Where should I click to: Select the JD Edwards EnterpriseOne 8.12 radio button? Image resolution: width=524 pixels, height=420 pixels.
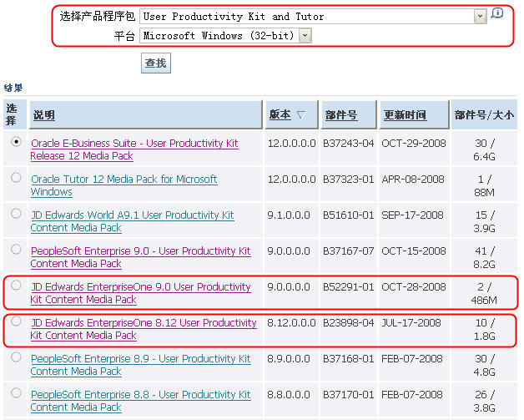tap(16, 321)
